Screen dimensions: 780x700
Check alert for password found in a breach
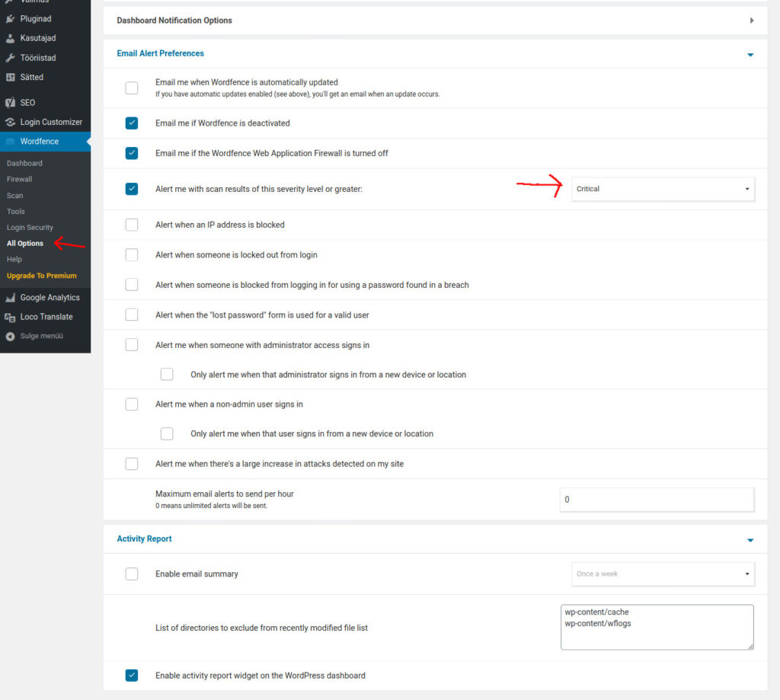[x=131, y=285]
